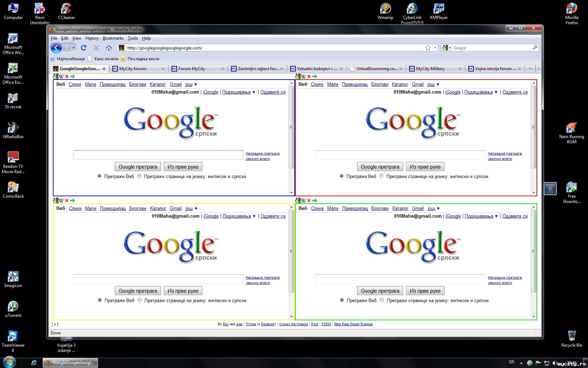The width and height of the screenshot is (588, 368).
Task: Click Google претрага button in the blue frame
Action: pyautogui.click(x=138, y=167)
